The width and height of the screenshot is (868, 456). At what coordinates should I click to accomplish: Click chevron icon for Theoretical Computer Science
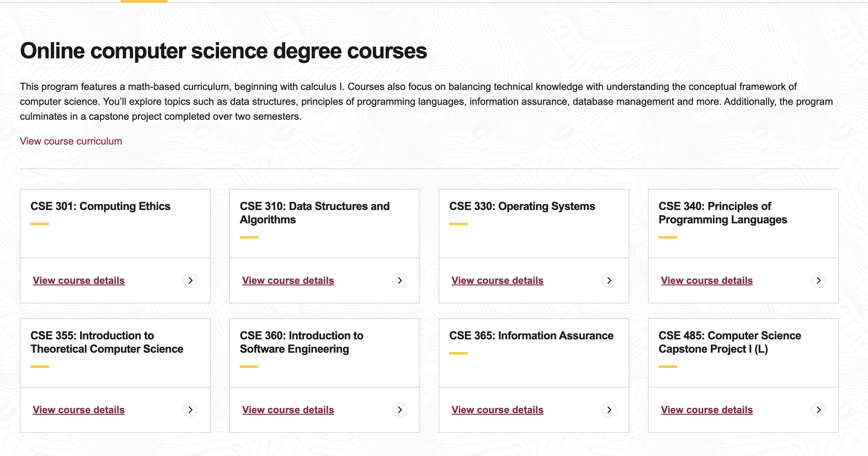coord(190,410)
